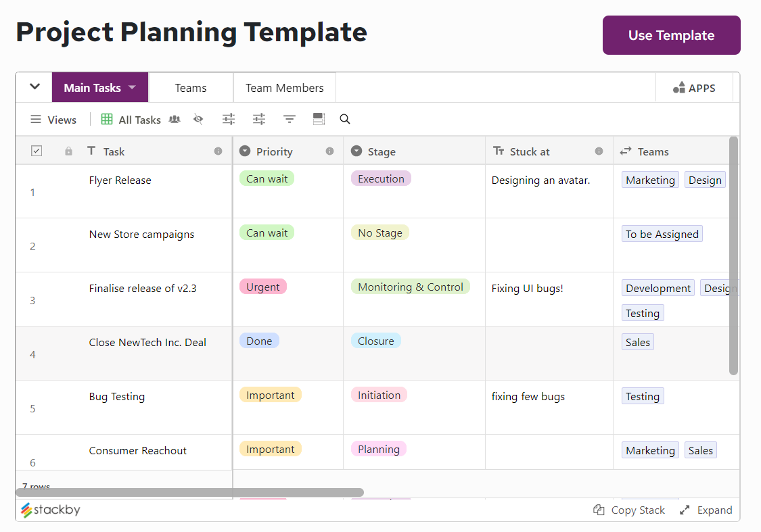Viewport: 761px width, 532px height.
Task: Select the collaborators icon next to All Tasks
Action: 174,119
